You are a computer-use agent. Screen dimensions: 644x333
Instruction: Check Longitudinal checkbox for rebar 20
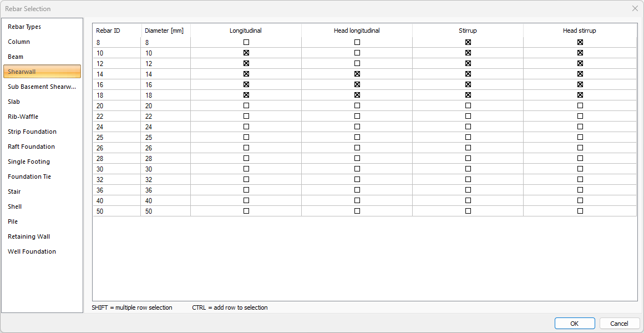point(246,105)
